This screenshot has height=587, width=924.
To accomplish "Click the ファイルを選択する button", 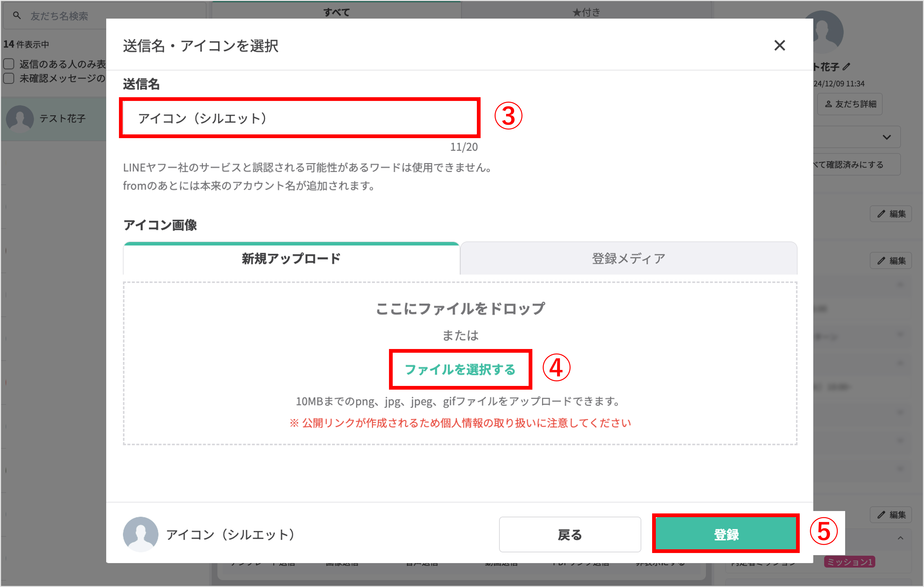I will tap(460, 370).
